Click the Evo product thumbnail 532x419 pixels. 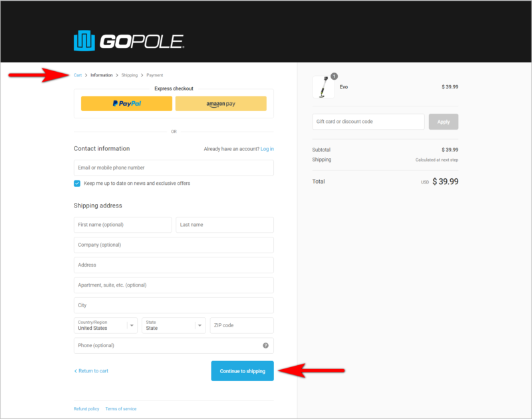click(323, 86)
